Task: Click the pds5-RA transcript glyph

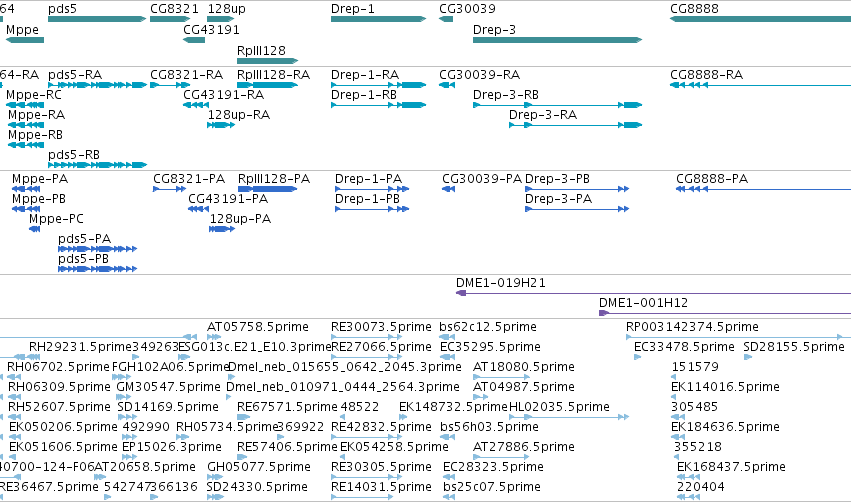Action: (x=97, y=85)
